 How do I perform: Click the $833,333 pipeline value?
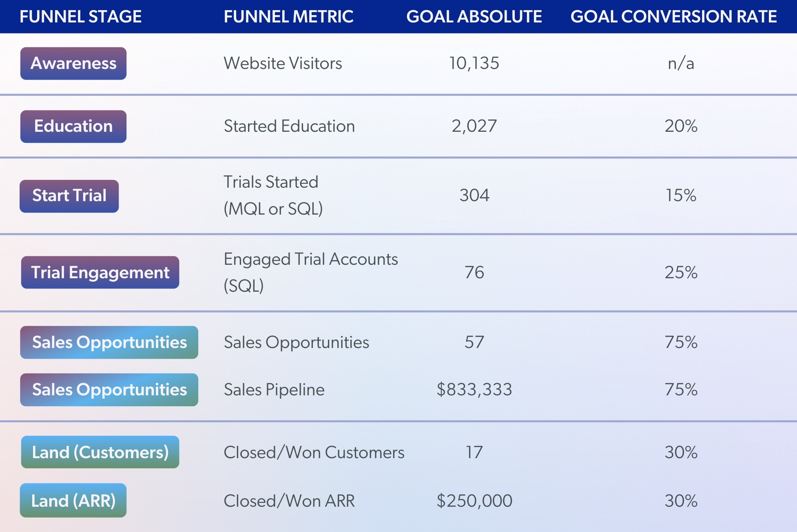[x=474, y=390]
